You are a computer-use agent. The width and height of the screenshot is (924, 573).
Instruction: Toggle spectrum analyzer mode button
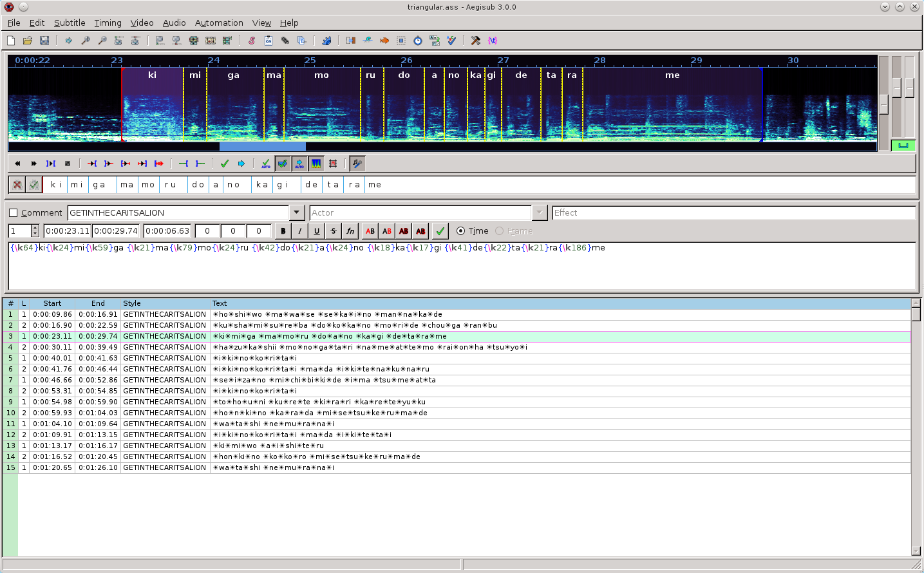pos(316,164)
